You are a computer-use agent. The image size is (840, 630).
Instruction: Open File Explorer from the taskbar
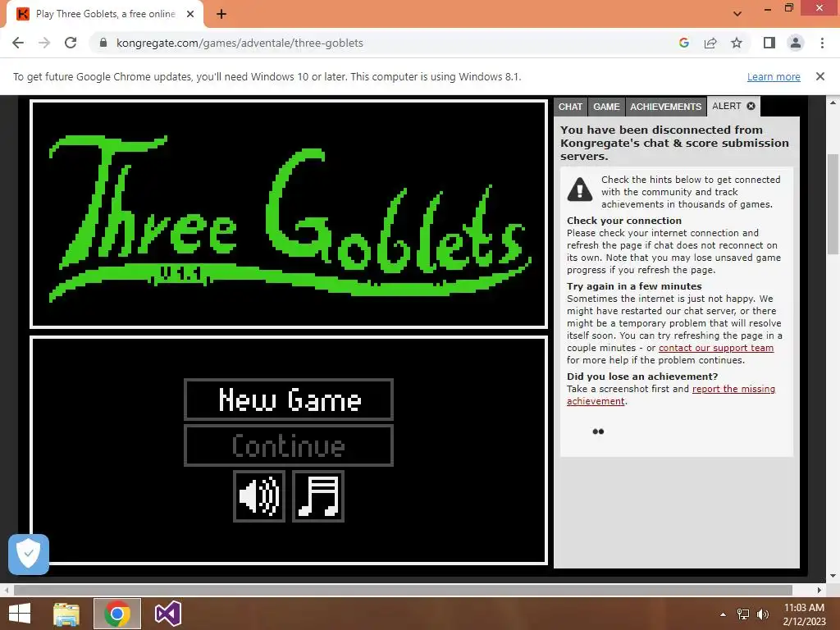coord(66,614)
